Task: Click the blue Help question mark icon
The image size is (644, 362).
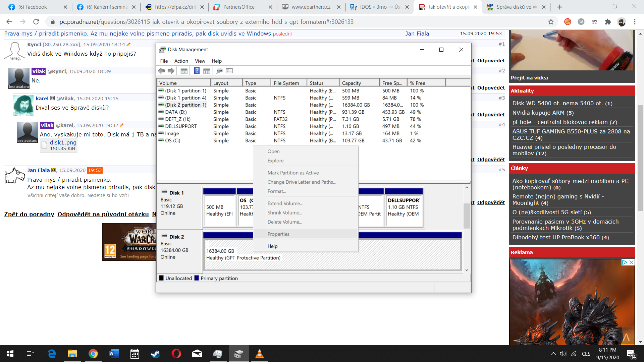Action: pos(197,71)
